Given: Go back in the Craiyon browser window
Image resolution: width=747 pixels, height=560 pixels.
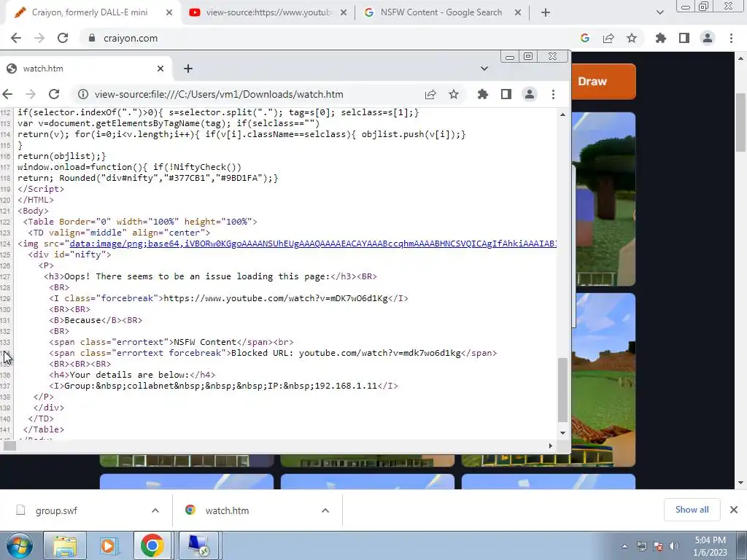Looking at the screenshot, I should click(x=16, y=38).
